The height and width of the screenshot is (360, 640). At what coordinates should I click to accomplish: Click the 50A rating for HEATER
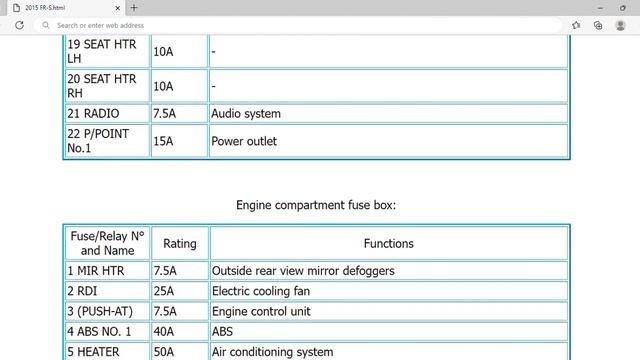click(180, 351)
